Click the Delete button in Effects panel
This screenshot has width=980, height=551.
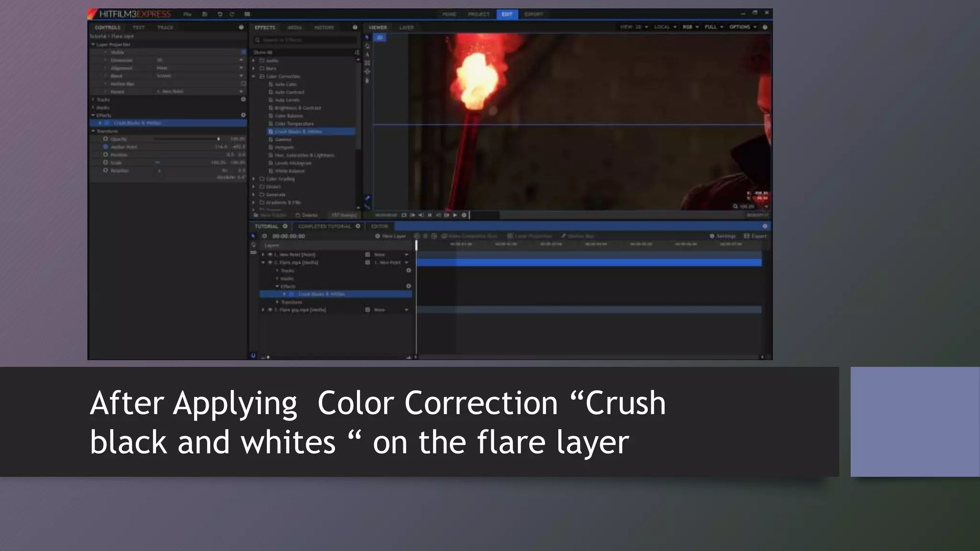[307, 215]
